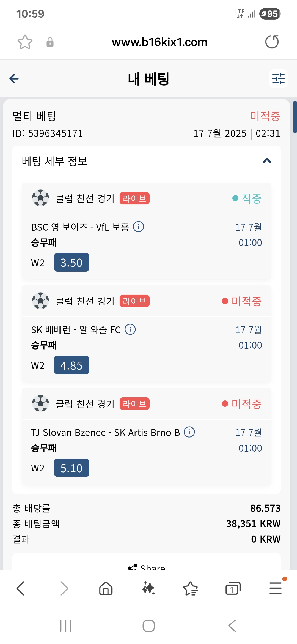Go back using the blue arrow

click(14, 79)
